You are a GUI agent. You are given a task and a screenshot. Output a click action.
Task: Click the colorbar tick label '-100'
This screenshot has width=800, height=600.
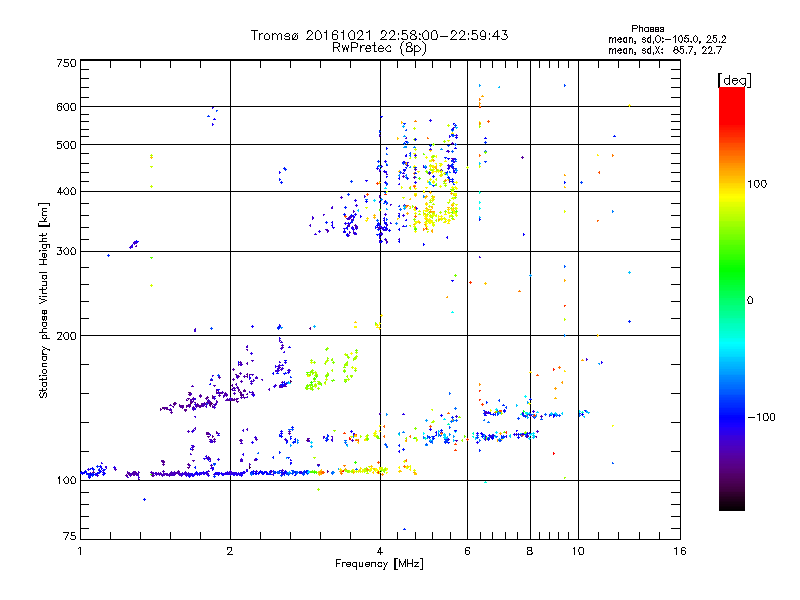click(x=762, y=417)
